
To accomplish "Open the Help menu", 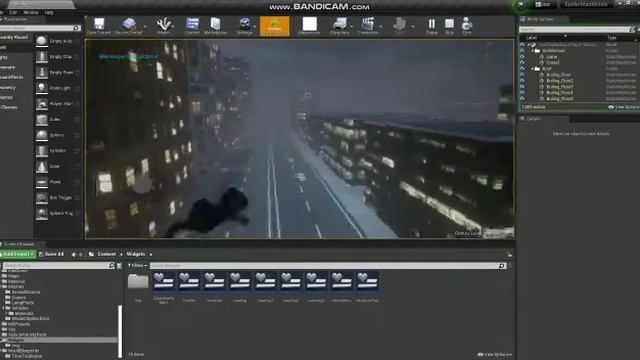I will click(49, 13).
